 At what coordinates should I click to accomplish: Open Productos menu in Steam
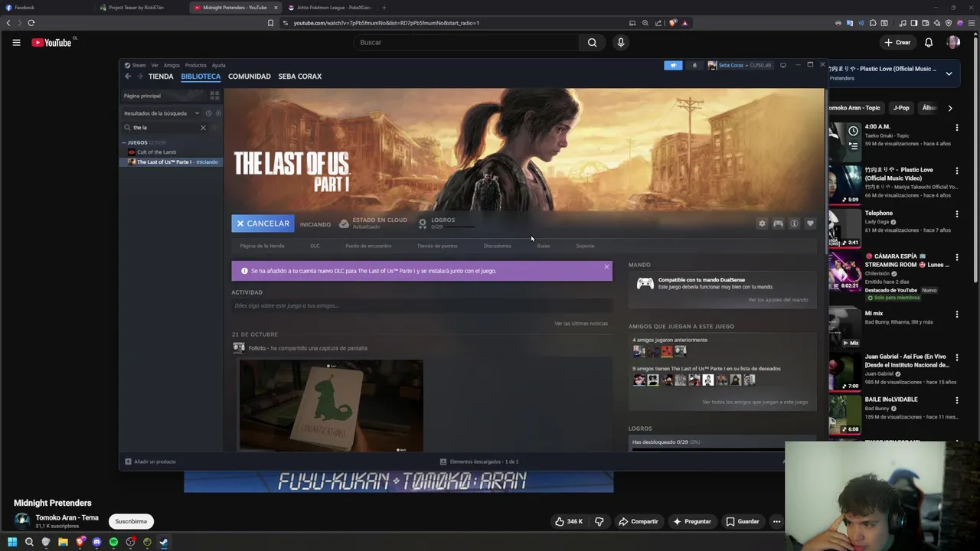(195, 65)
